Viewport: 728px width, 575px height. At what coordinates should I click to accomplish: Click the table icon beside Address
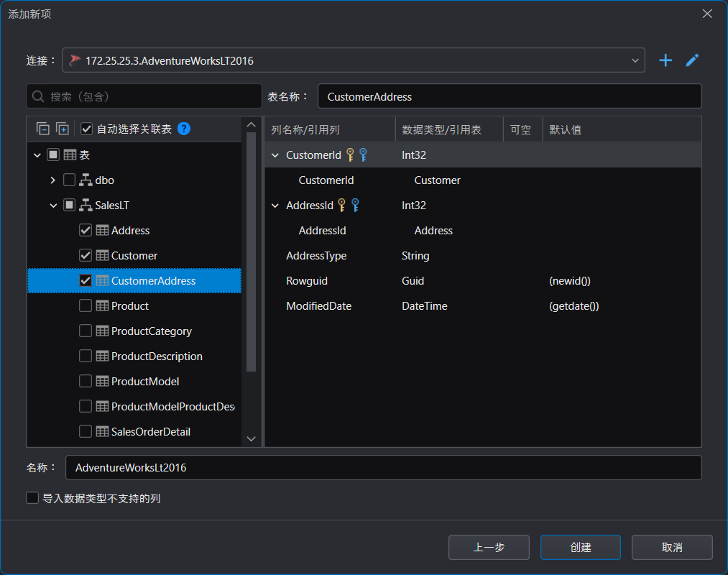point(102,231)
